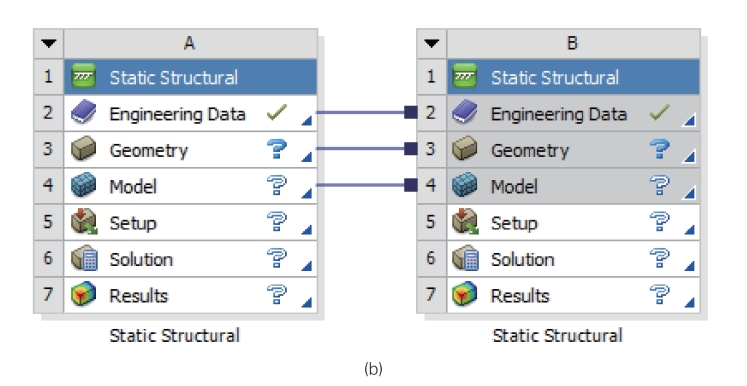The width and height of the screenshot is (747, 386).
Task: Click the Results contour icon in system A
Action: click(83, 294)
